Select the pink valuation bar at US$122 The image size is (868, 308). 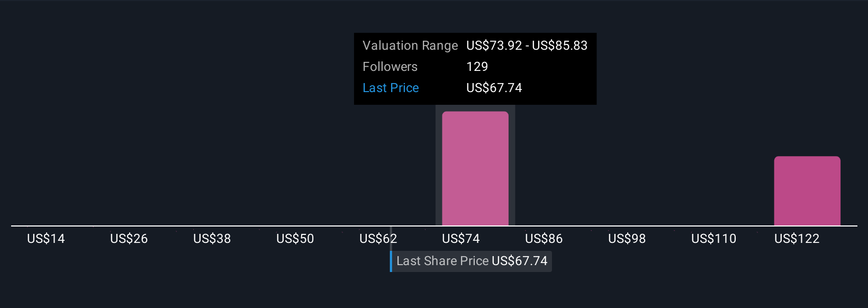(x=807, y=191)
